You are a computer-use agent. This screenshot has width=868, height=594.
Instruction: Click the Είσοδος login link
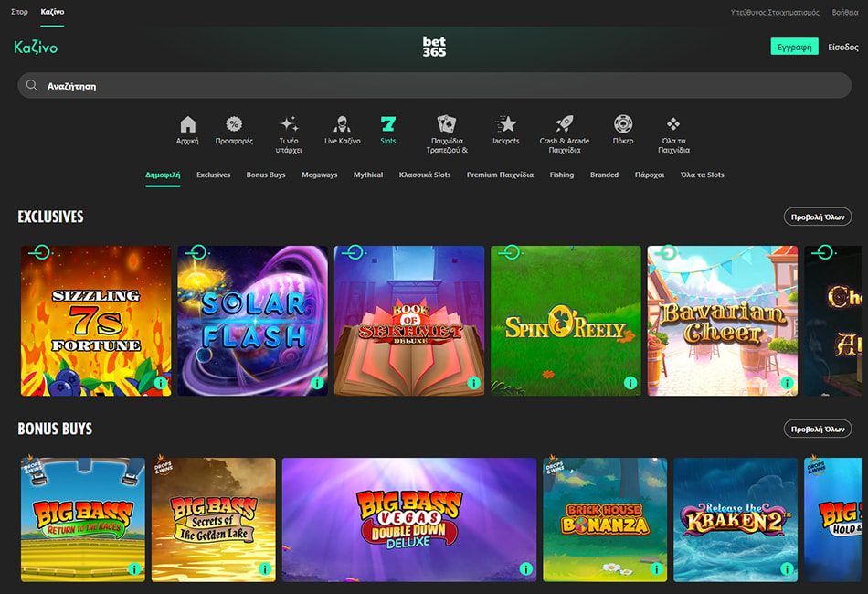[842, 47]
